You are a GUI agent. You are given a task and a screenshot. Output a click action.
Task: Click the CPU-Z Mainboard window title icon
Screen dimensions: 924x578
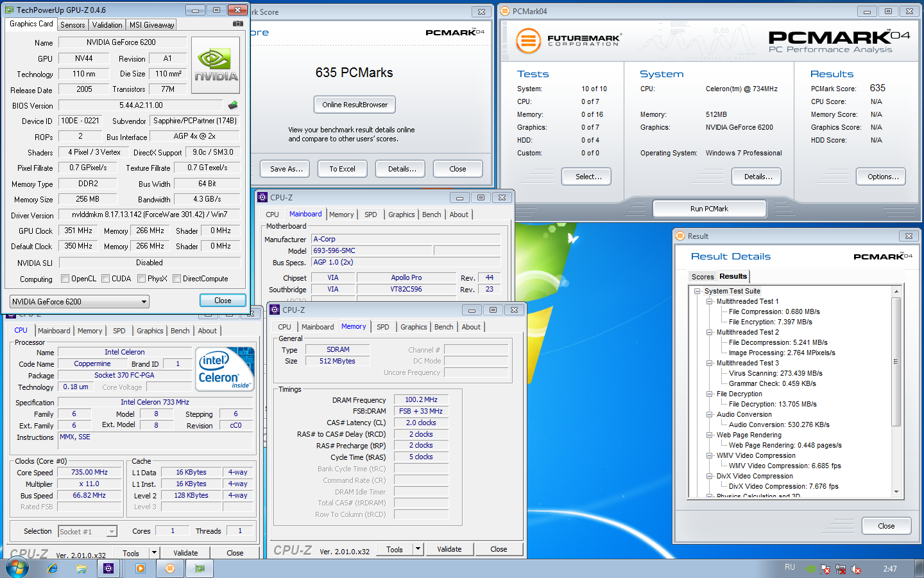[x=262, y=197]
